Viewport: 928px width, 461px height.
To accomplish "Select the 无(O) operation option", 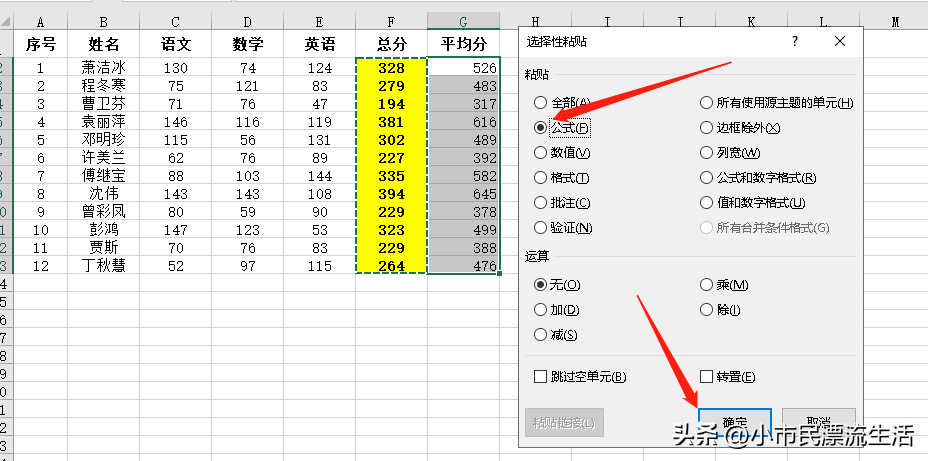I will [540, 285].
